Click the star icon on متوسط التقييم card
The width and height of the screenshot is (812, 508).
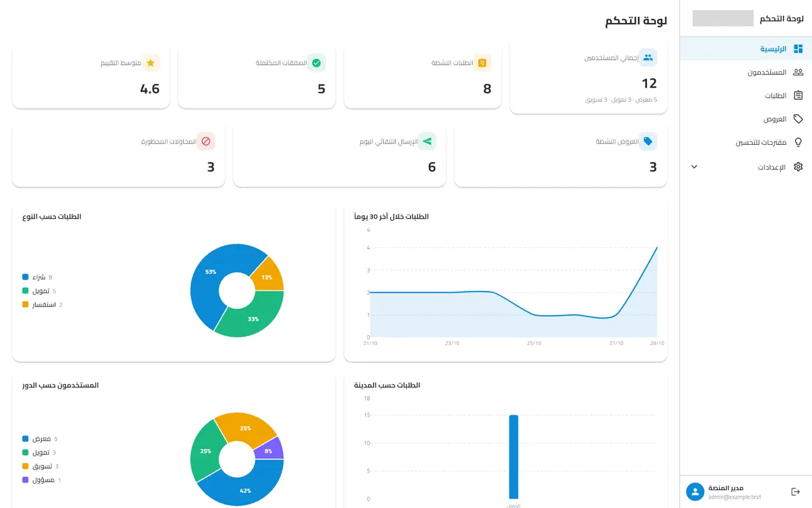(150, 63)
